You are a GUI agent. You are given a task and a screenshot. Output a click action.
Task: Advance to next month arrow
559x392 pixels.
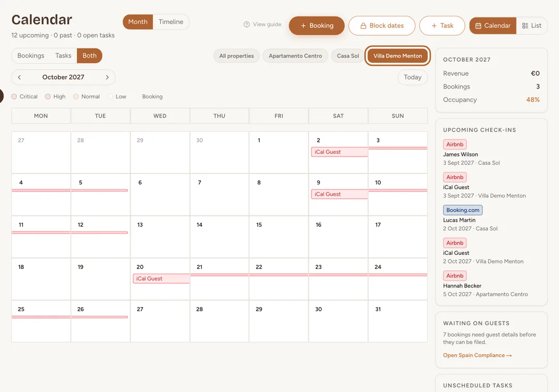point(107,77)
